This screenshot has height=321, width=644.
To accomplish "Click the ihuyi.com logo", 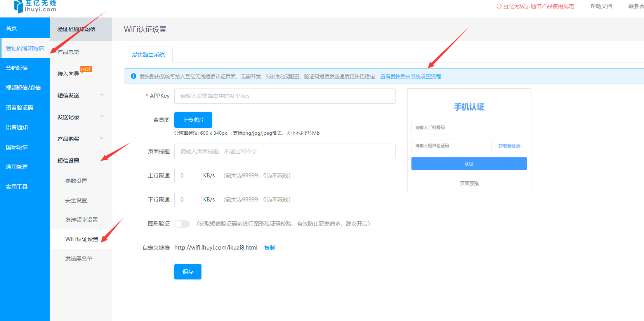I will tap(35, 7).
